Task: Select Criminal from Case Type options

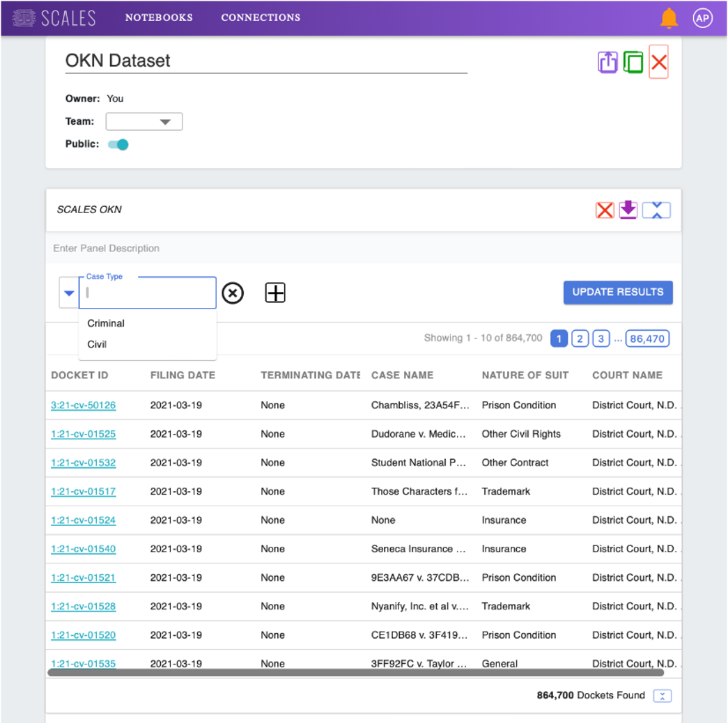Action: click(x=106, y=323)
